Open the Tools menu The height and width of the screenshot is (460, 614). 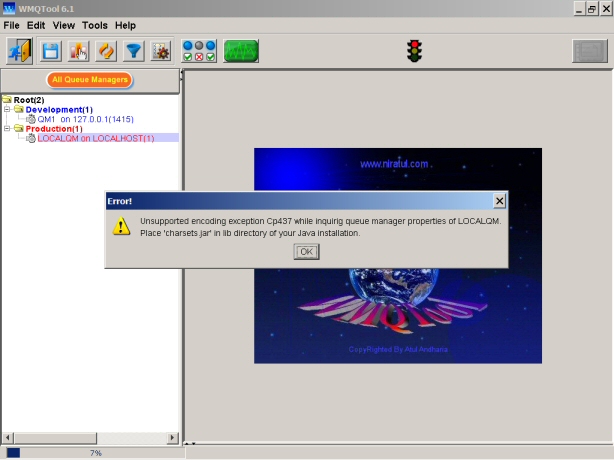tap(95, 25)
